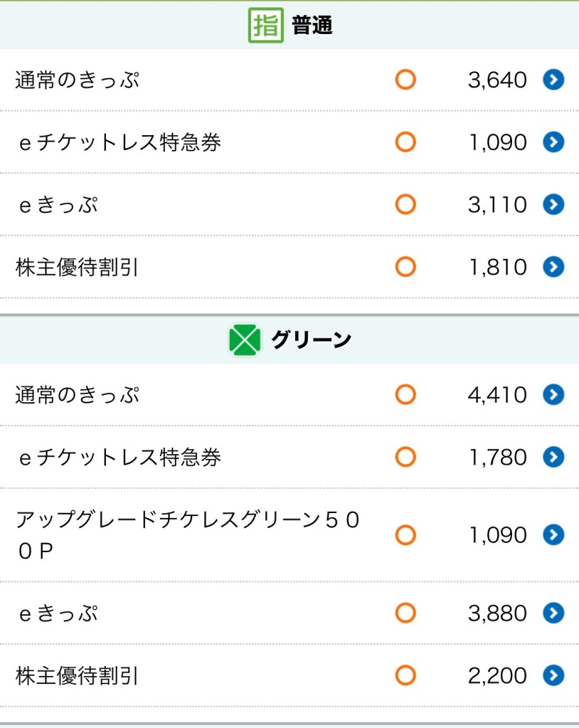
Task: Select availability circle for 普通 eきっぷ
Action: (405, 205)
